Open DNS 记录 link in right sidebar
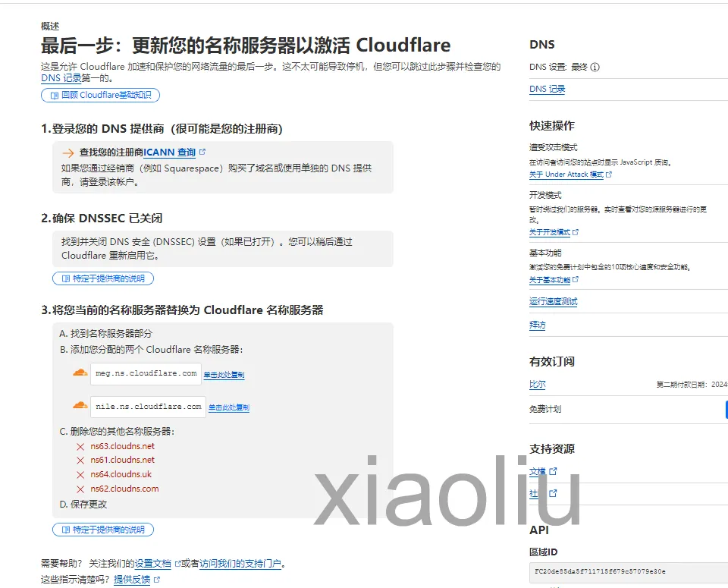The image size is (728, 588). pos(547,90)
